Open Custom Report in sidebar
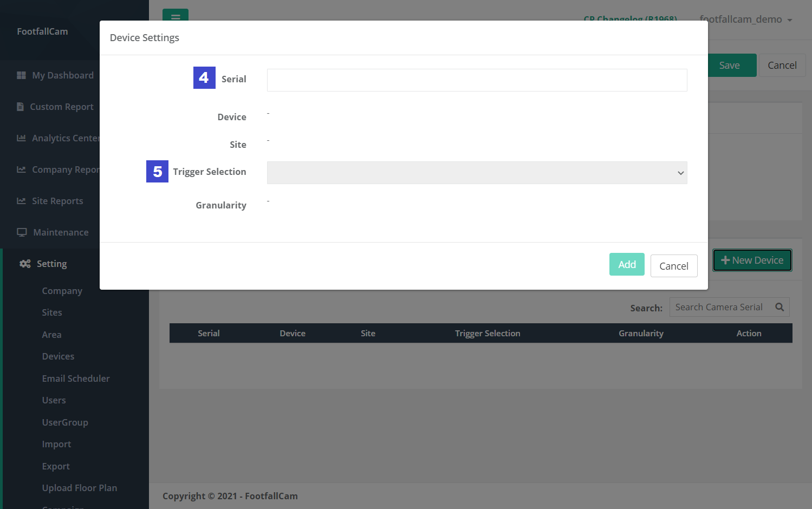The height and width of the screenshot is (509, 812). coord(62,107)
